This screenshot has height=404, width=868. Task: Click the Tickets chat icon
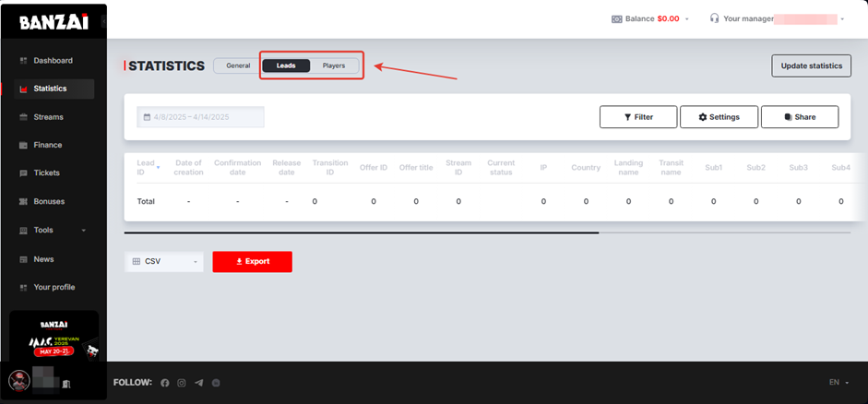coord(23,173)
